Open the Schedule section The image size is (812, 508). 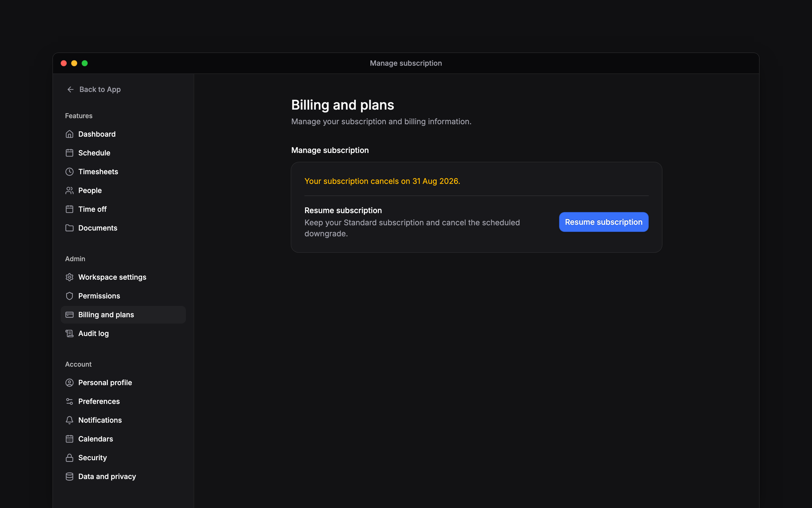coord(123,153)
